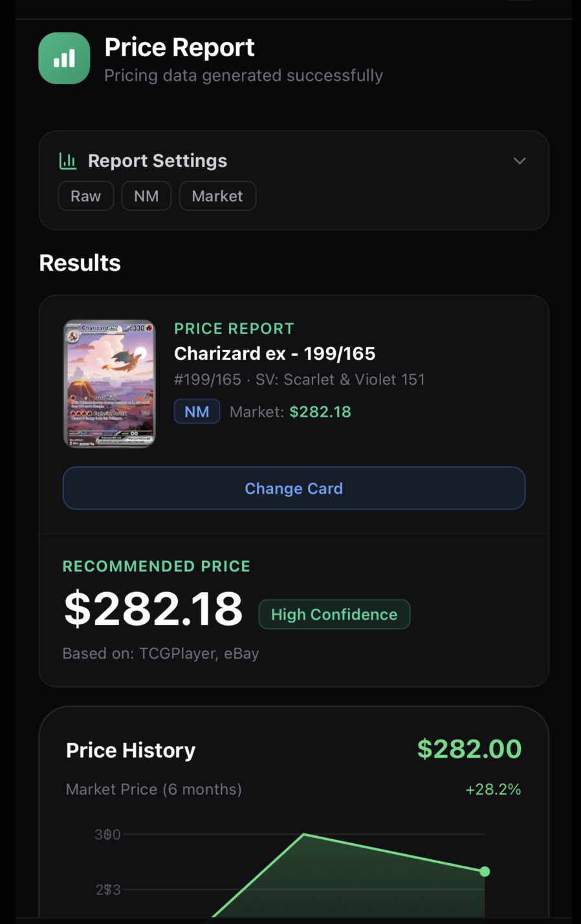Toggle the NM condition filter
Image resolution: width=581 pixels, height=924 pixels.
coord(146,195)
